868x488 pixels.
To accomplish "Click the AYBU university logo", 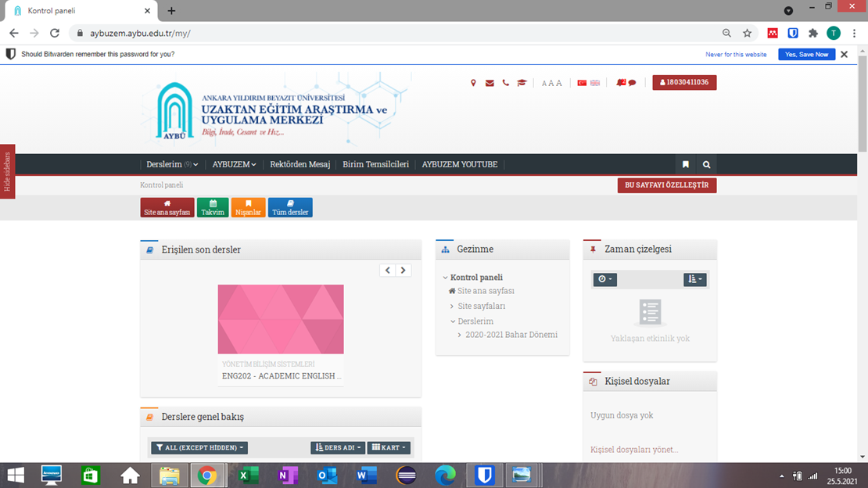I will coord(174,111).
